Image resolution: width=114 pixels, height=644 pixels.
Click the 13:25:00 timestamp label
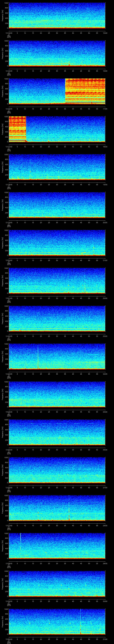click(x=9, y=450)
